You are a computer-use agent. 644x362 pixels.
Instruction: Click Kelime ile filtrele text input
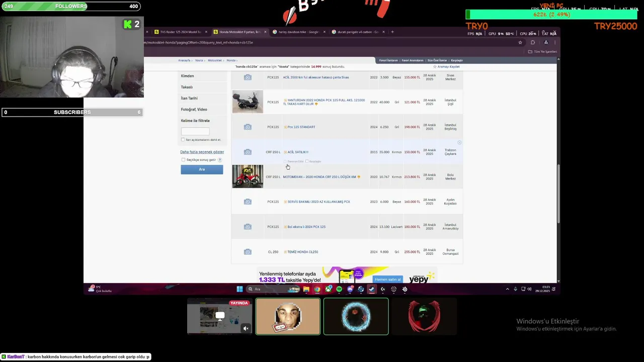(x=195, y=131)
